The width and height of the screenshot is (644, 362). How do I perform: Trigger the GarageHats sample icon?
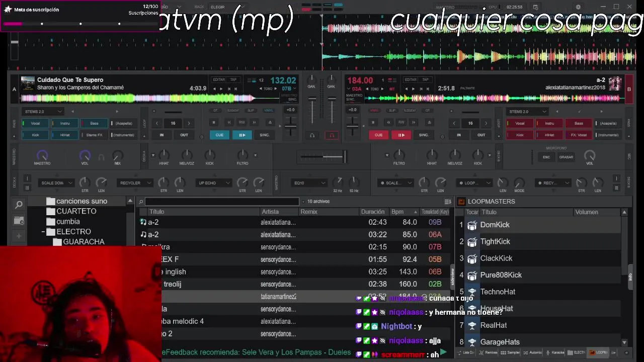point(472,342)
